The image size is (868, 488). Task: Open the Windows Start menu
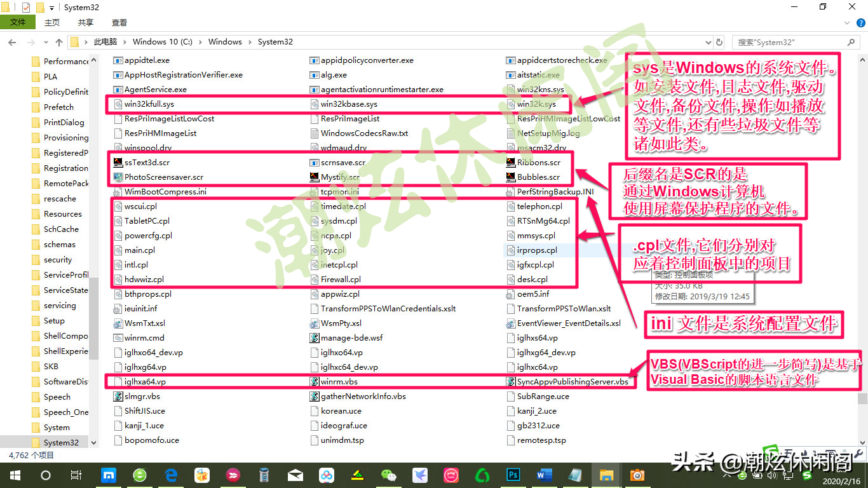[x=15, y=475]
